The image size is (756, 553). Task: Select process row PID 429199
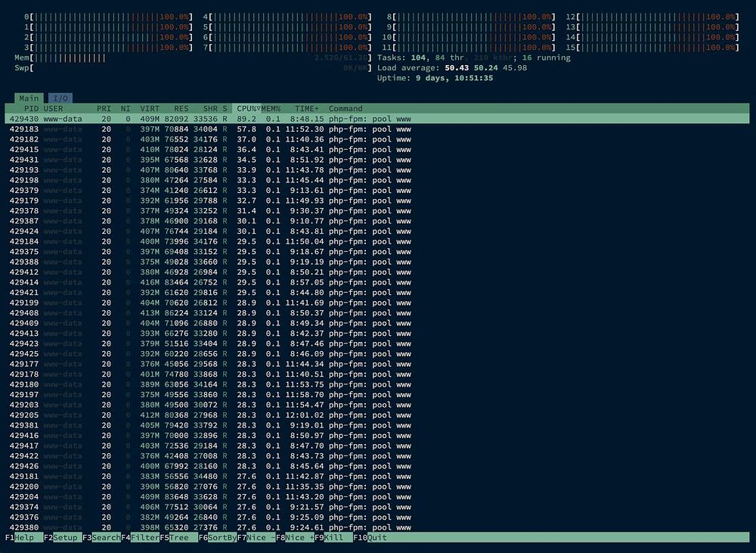(x=377, y=303)
